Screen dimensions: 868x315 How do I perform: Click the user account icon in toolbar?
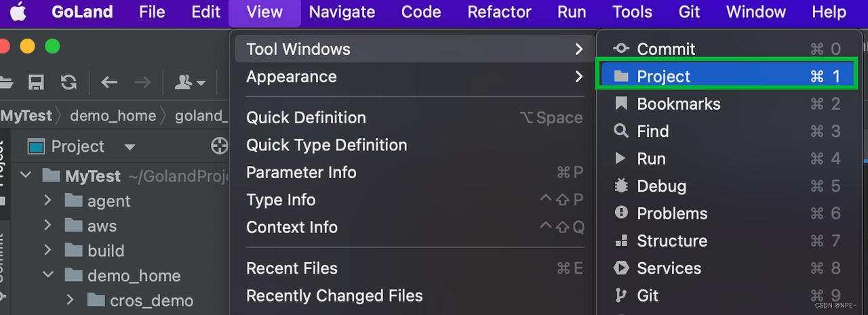pyautogui.click(x=190, y=83)
